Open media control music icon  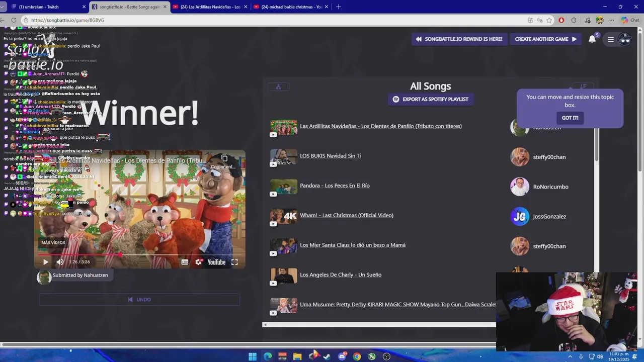pos(588,20)
